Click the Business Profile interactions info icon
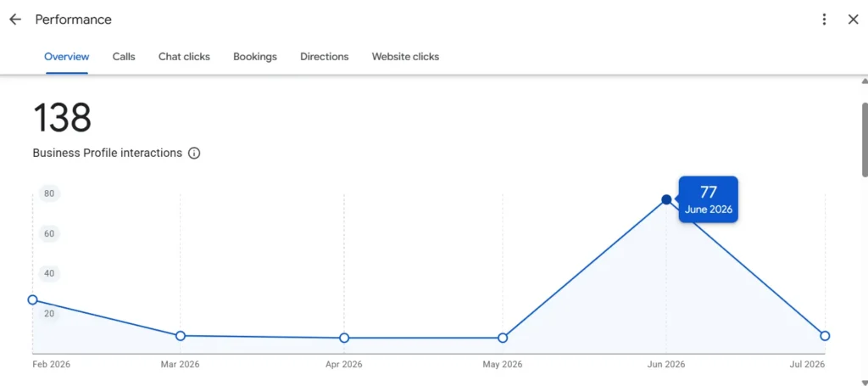Viewport: 868px width, 386px height. [x=194, y=153]
